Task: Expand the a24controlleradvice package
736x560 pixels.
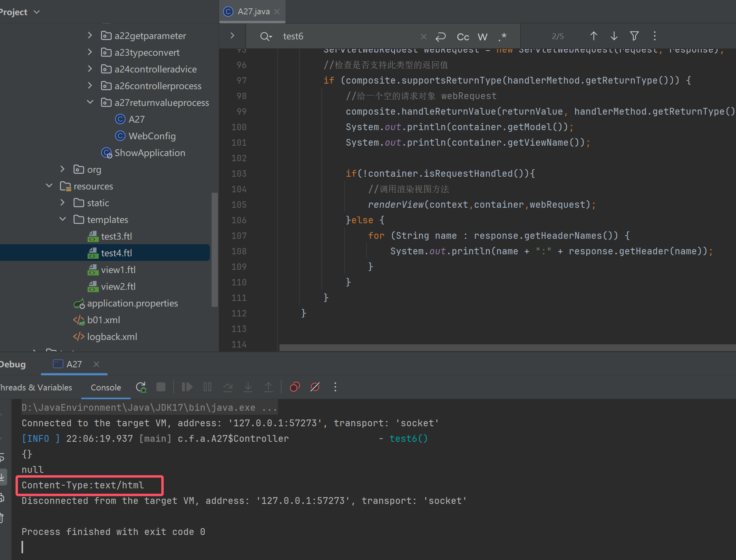Action: 90,69
